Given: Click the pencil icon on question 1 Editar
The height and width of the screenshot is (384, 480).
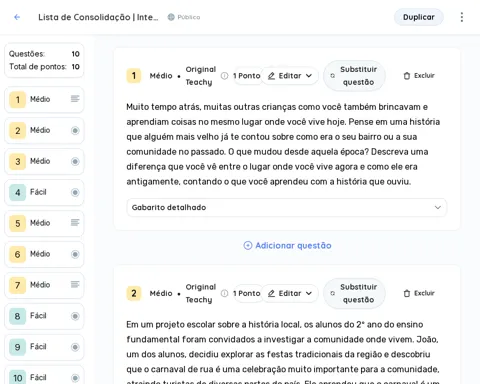Looking at the screenshot, I should 271,76.
